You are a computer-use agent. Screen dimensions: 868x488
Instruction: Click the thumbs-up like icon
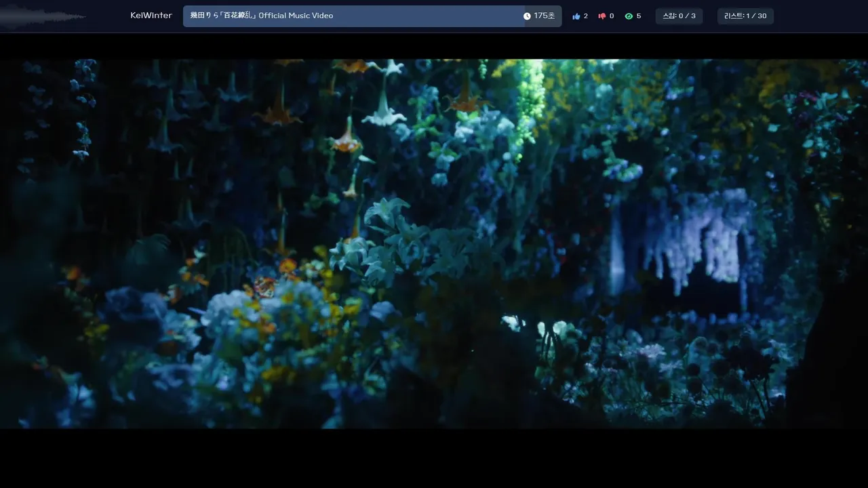(576, 16)
